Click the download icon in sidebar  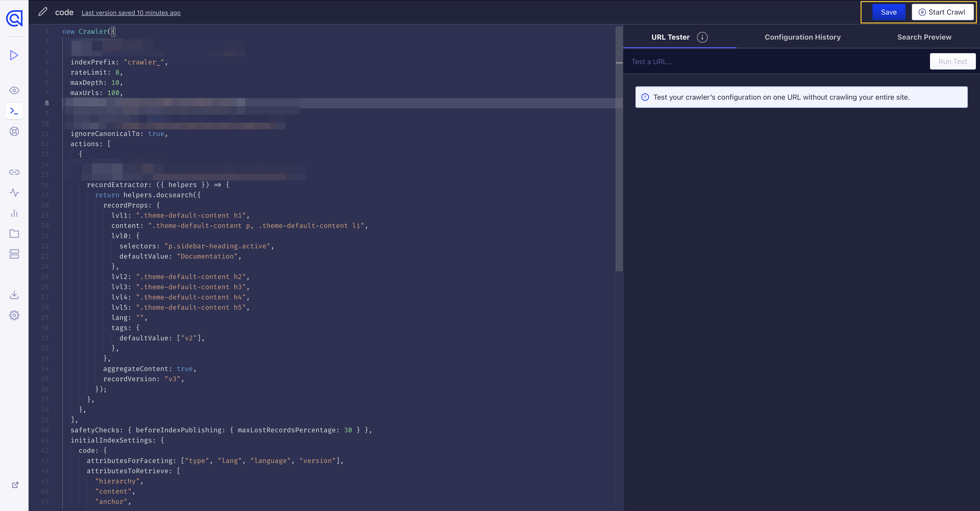(14, 295)
